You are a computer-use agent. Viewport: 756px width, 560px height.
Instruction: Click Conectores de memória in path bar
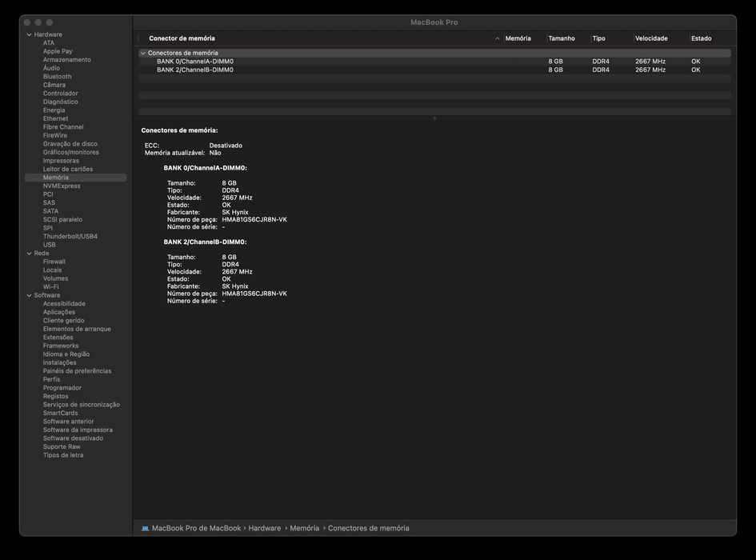[368, 528]
